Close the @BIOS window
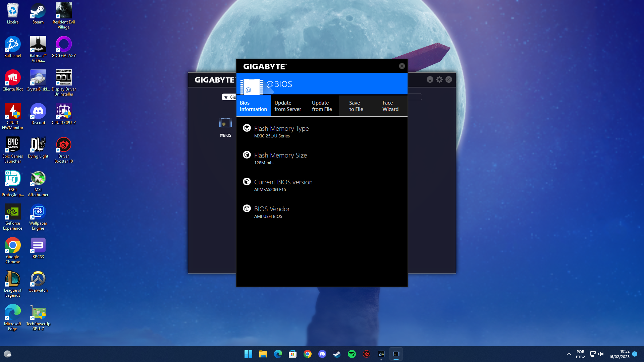The width and height of the screenshot is (644, 362). point(402,66)
